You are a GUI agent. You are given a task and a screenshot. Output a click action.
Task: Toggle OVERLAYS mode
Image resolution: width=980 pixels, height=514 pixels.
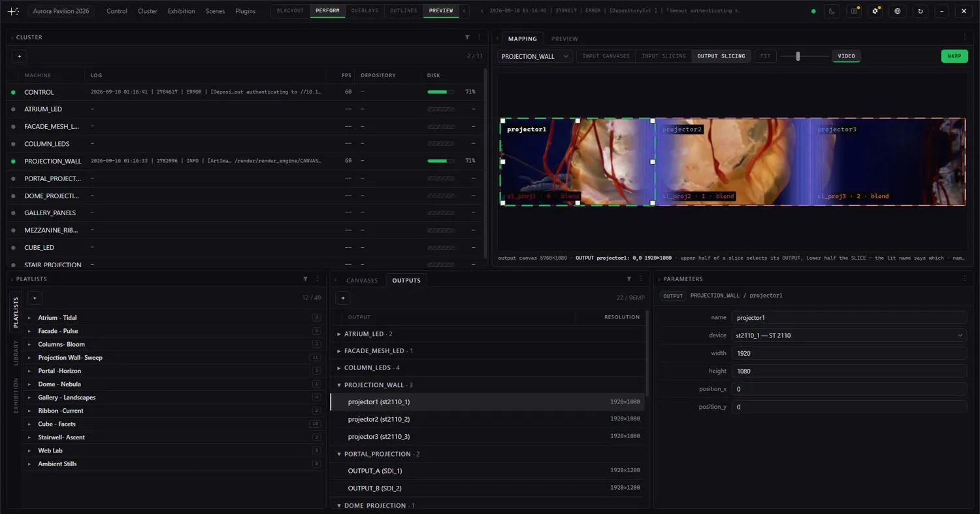point(365,11)
